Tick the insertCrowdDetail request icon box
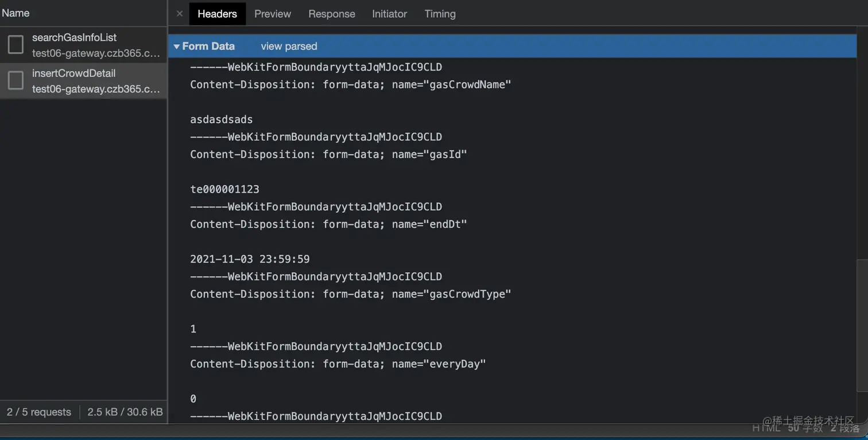This screenshot has height=440, width=868. pyautogui.click(x=15, y=81)
